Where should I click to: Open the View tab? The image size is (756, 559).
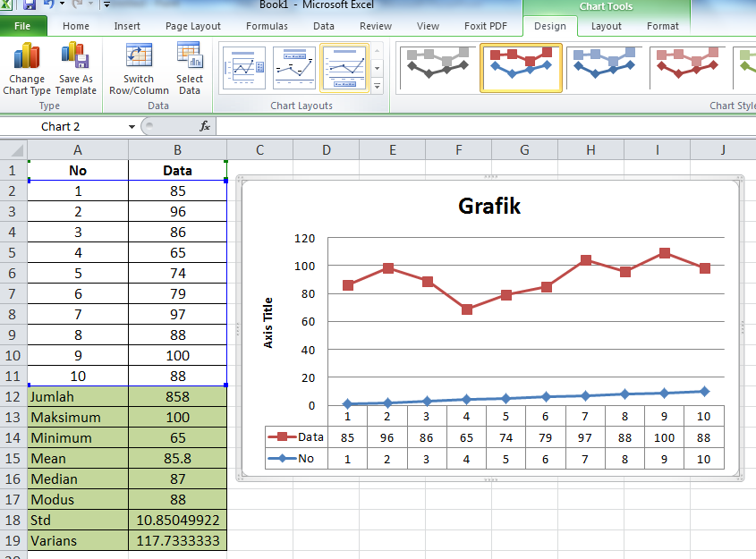tap(428, 26)
